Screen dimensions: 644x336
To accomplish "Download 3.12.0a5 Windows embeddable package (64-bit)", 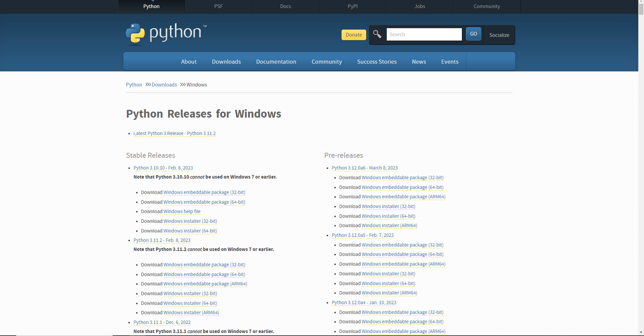I will tap(403, 255).
